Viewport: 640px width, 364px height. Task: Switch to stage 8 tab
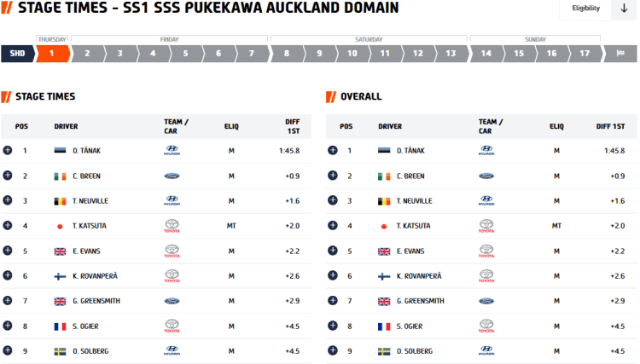(x=287, y=53)
